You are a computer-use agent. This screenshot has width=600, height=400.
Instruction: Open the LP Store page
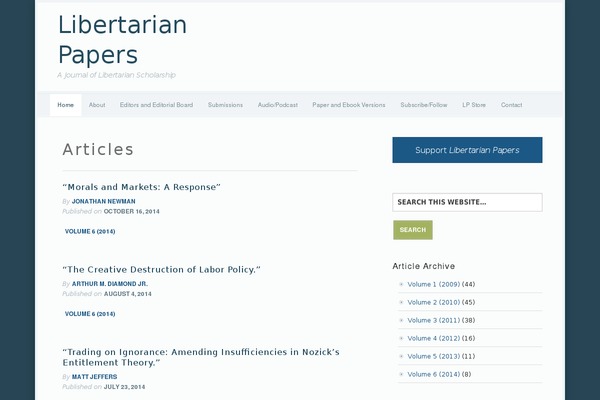pyautogui.click(x=474, y=105)
